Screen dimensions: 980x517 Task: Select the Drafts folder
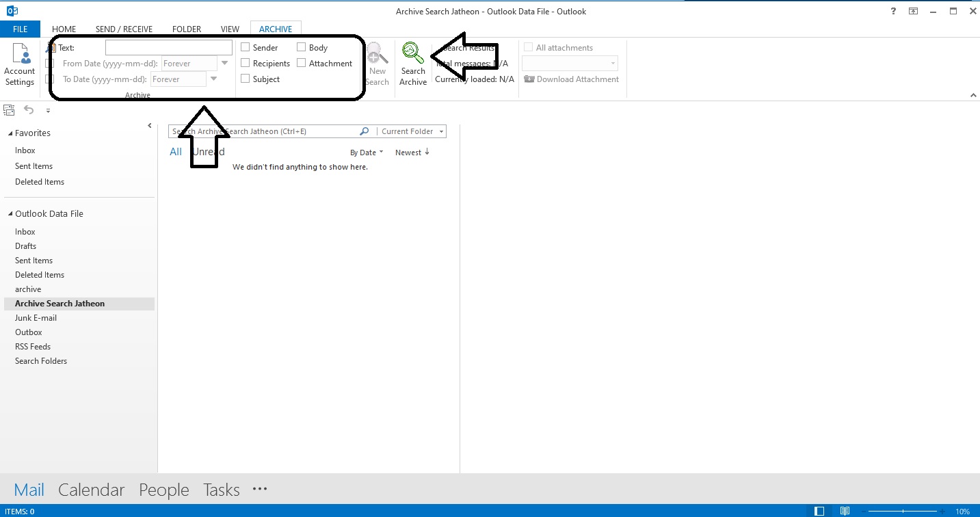[x=26, y=246]
